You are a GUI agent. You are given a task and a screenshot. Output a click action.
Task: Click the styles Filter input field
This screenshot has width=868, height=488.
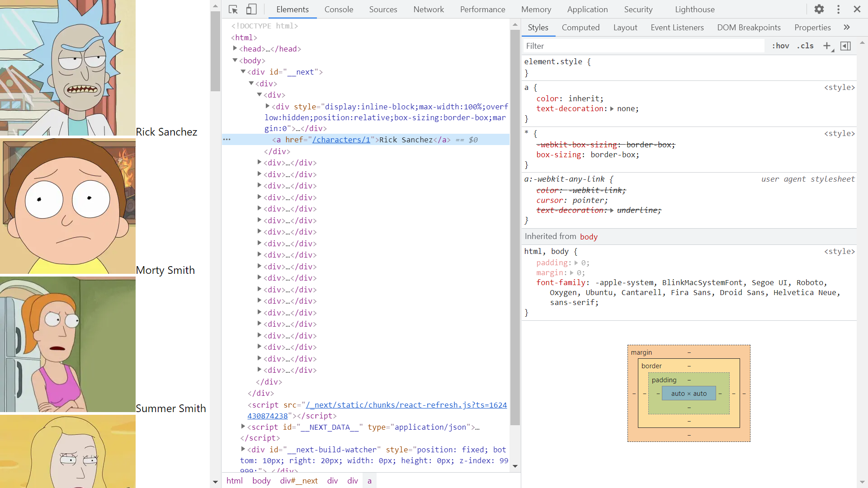click(x=644, y=46)
